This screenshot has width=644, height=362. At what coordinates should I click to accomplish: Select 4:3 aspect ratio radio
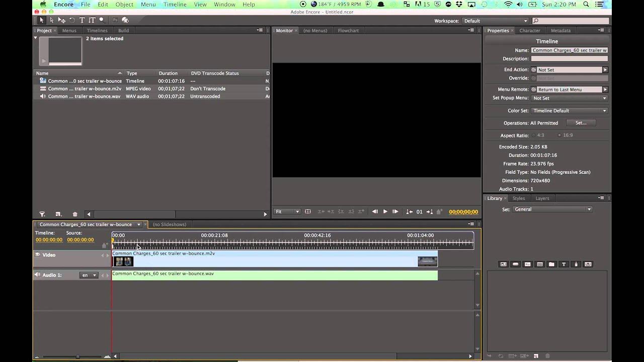[534, 135]
